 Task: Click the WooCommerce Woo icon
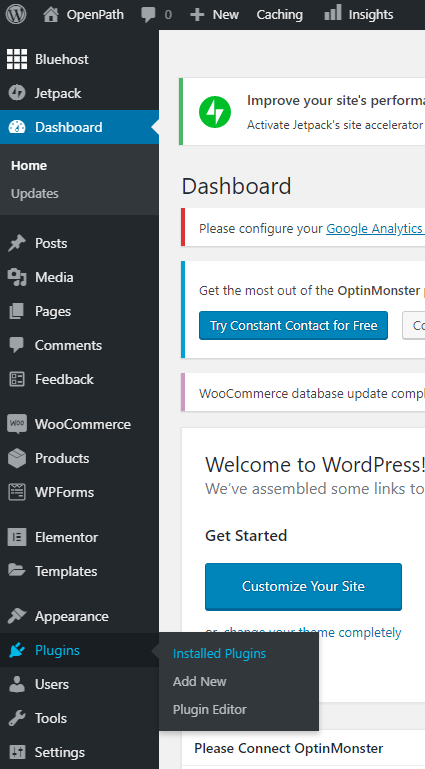click(17, 424)
